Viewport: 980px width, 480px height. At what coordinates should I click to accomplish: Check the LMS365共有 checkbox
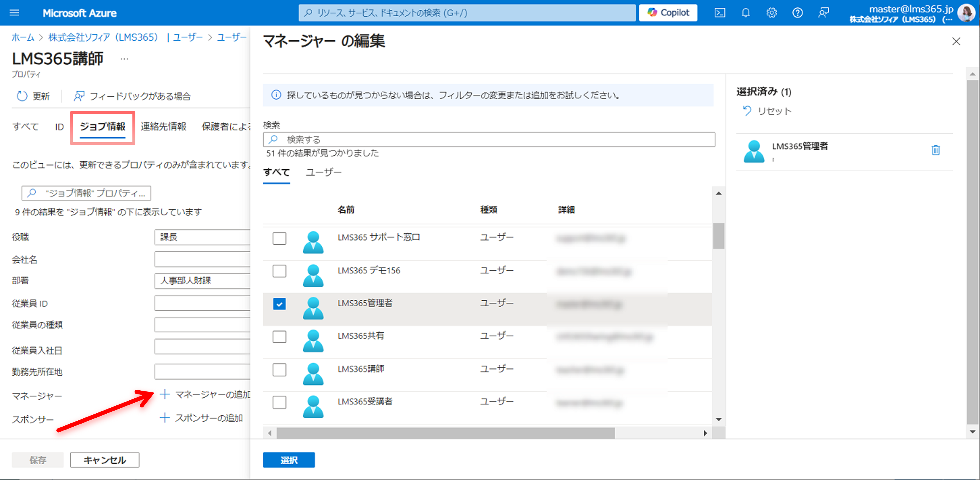point(279,337)
